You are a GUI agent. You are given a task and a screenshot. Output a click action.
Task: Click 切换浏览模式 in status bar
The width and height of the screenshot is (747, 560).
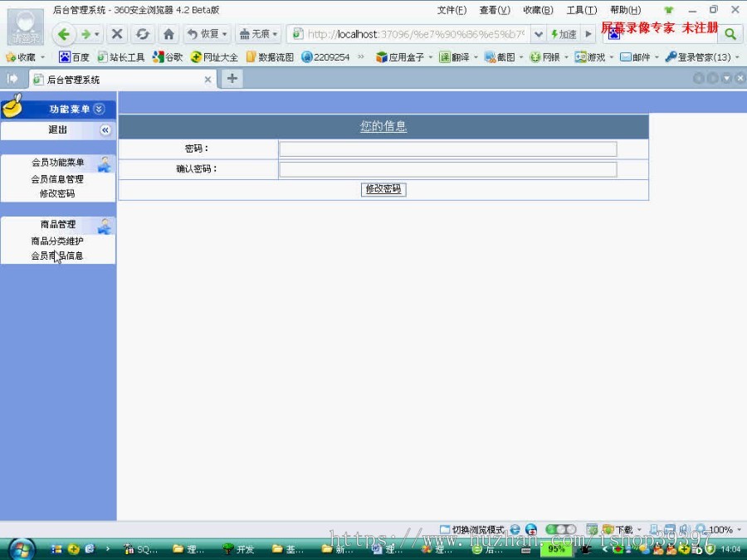[x=472, y=529]
